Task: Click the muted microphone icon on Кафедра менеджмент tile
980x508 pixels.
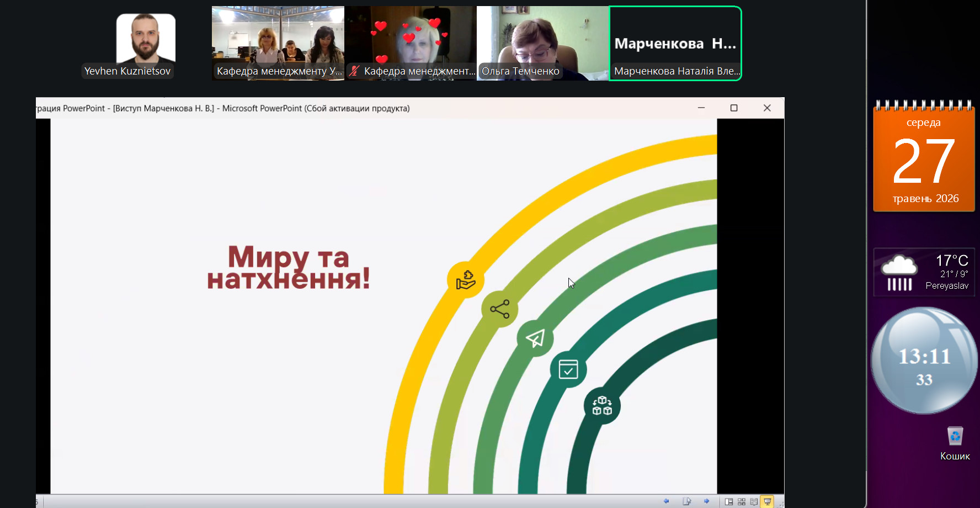Action: click(354, 71)
